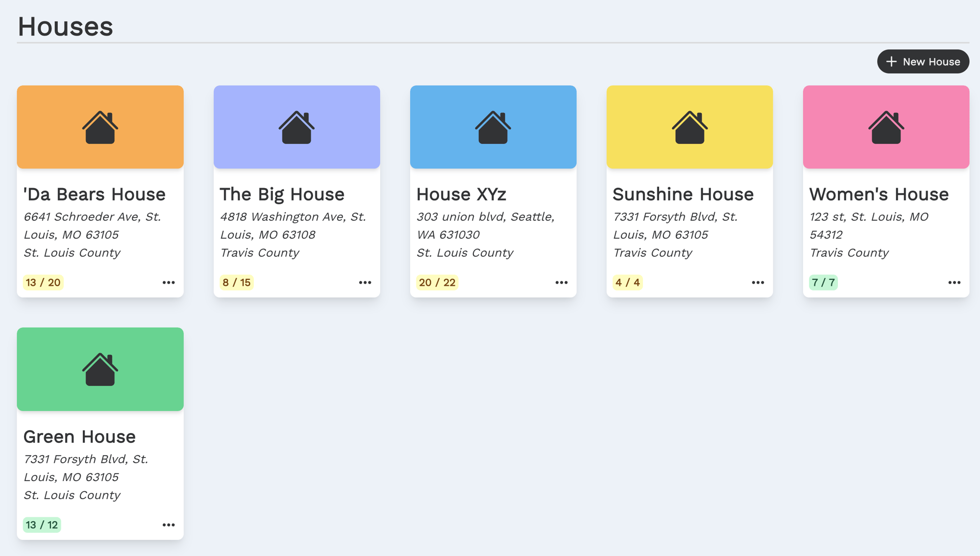Viewport: 980px width, 556px height.
Task: Click the 13 / 20 occupancy badge
Action: 43,283
